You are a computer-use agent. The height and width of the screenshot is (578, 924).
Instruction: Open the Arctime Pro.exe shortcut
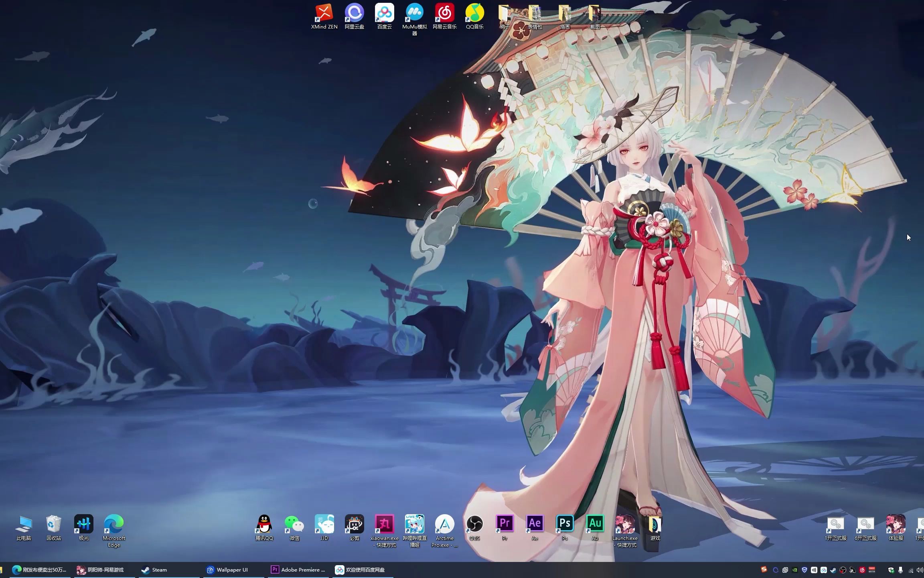click(x=445, y=531)
